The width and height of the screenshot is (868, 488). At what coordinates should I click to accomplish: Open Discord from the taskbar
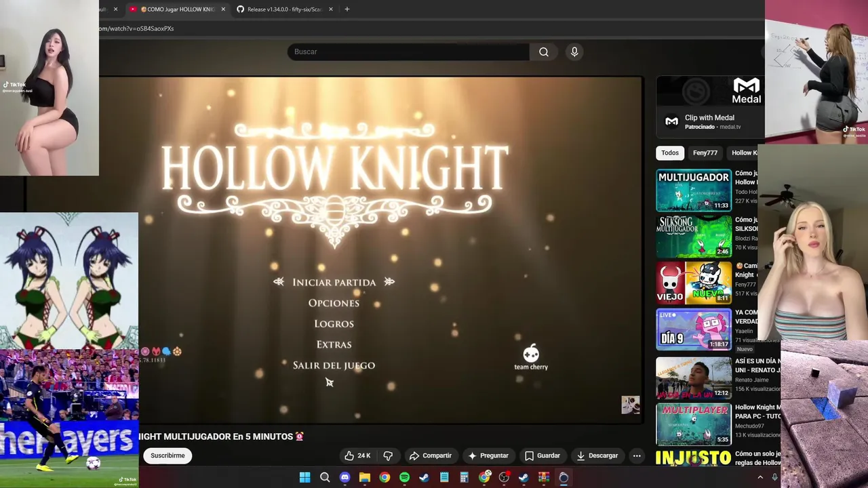(x=344, y=478)
